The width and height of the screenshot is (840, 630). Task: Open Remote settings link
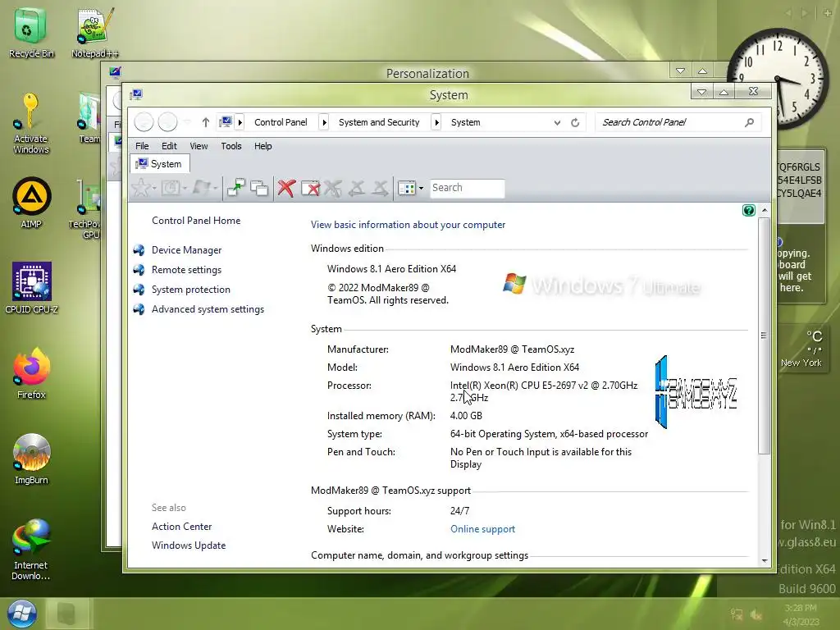pos(186,269)
